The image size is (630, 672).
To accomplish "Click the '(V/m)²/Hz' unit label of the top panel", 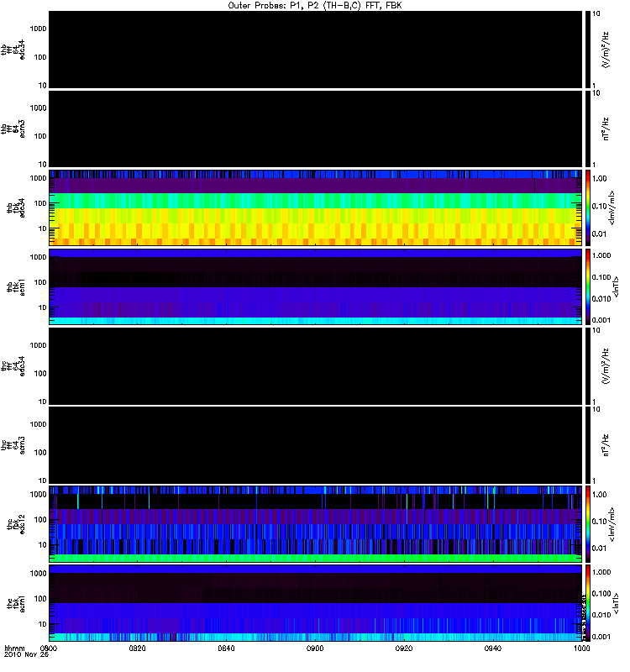I will point(606,50).
